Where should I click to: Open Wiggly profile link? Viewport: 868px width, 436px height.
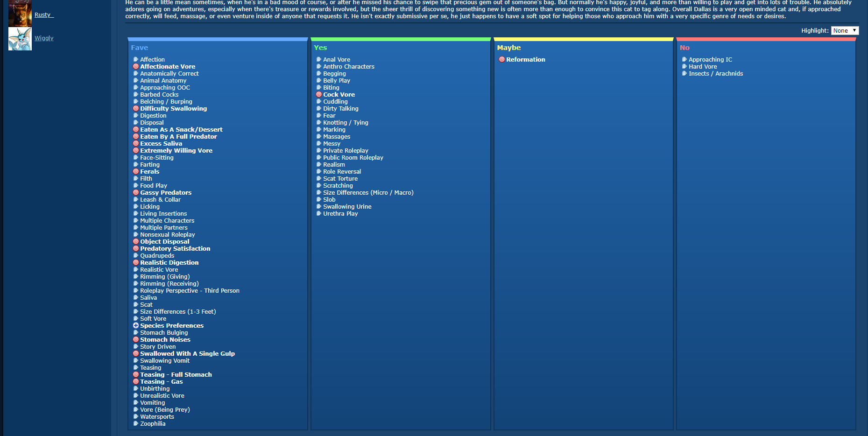(x=44, y=38)
